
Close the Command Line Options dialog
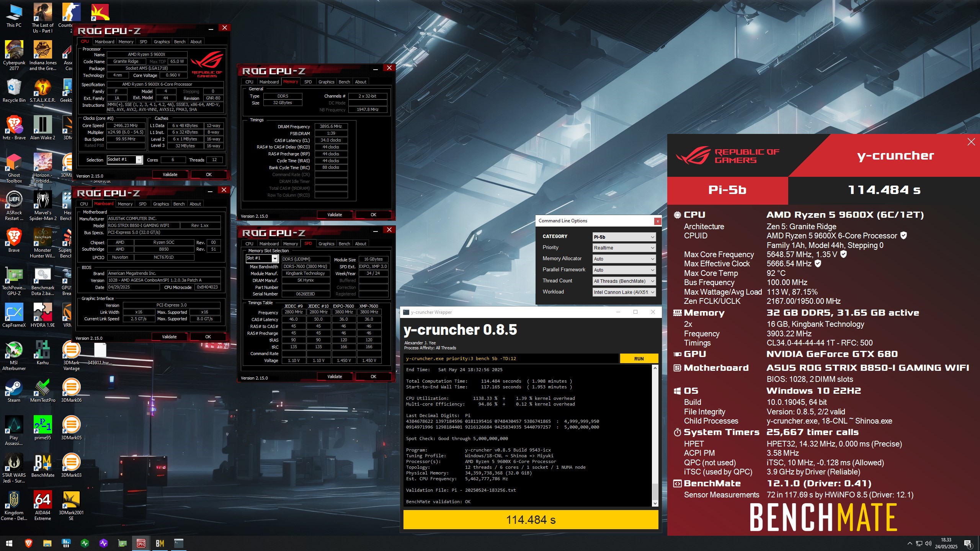point(657,221)
